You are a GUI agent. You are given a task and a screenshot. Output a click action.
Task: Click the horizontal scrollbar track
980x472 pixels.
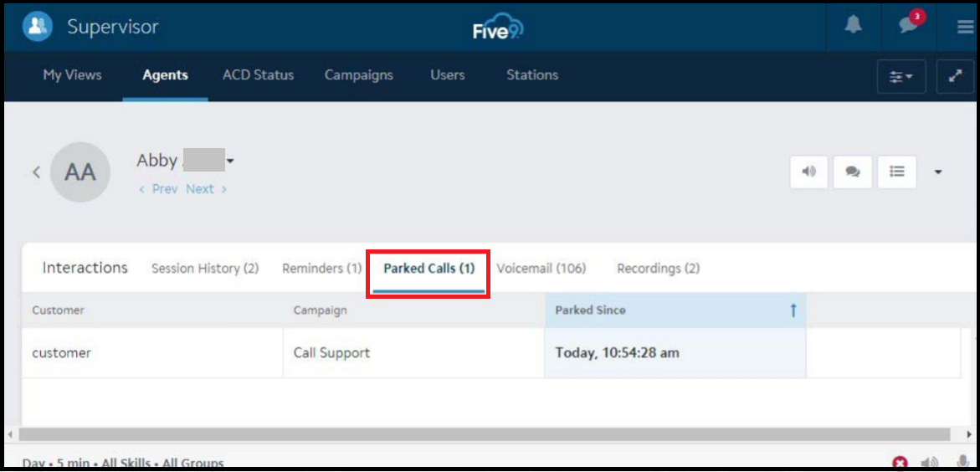click(x=485, y=434)
